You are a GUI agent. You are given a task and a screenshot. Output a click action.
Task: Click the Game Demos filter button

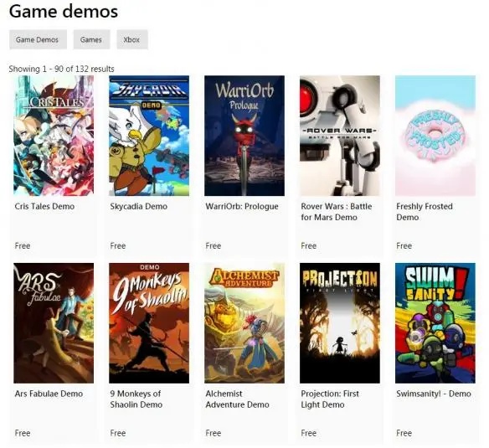38,39
